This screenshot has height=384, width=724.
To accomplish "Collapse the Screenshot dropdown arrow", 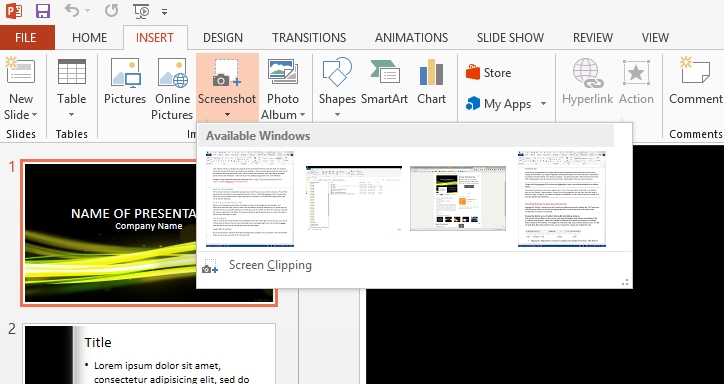I will click(227, 114).
